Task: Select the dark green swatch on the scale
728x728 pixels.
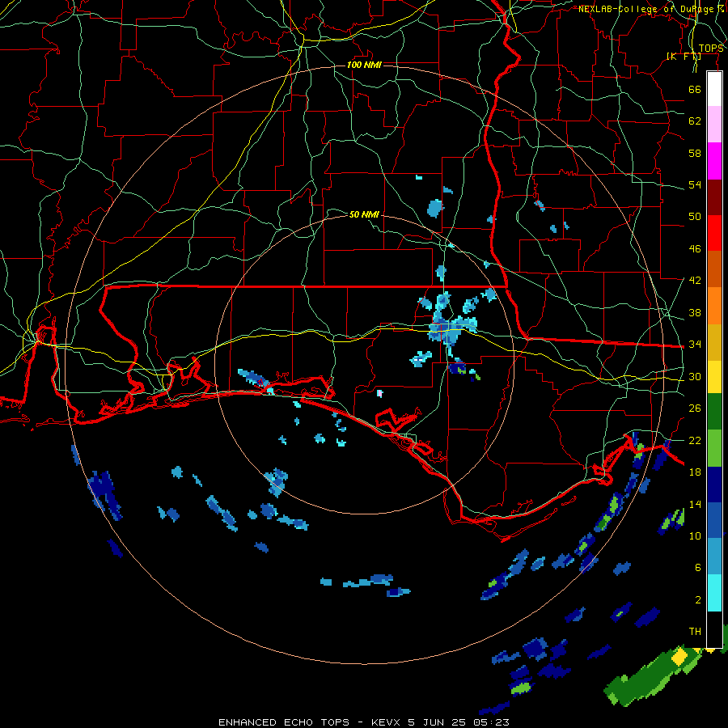Action: coord(714,412)
